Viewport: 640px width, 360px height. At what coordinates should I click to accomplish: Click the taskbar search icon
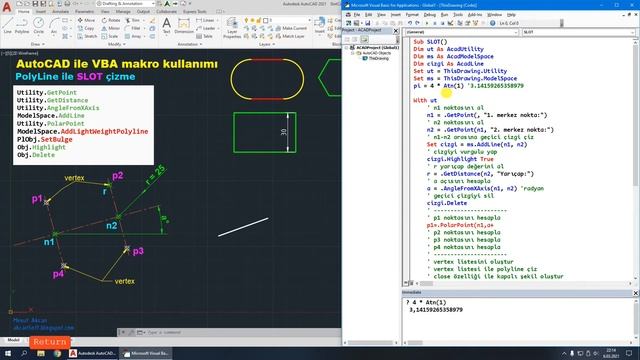click(x=24, y=353)
